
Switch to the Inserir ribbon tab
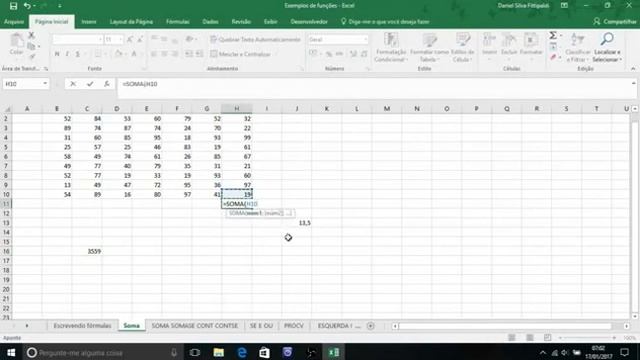point(89,22)
